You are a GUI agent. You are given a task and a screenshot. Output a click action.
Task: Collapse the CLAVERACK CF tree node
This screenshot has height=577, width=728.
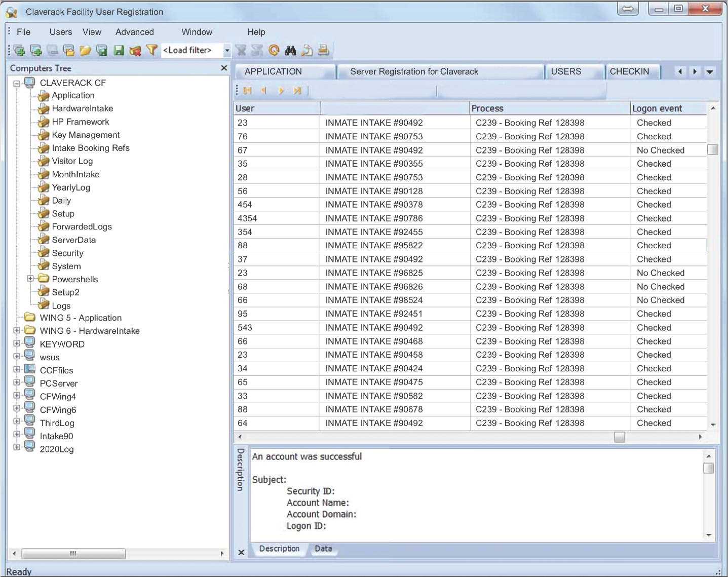pyautogui.click(x=17, y=83)
